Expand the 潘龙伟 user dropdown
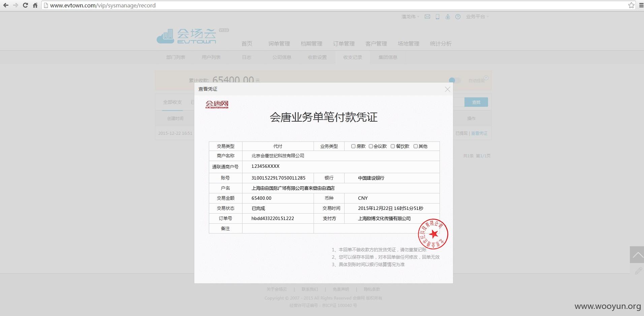The height and width of the screenshot is (316, 644). [410, 17]
